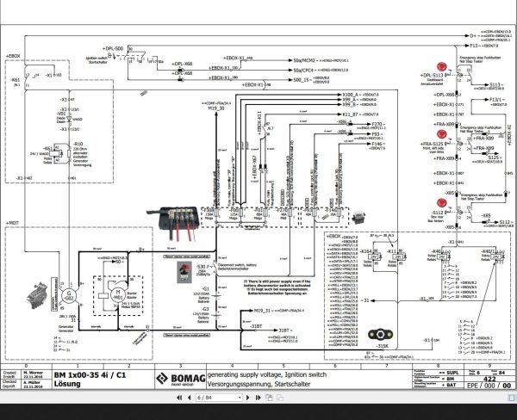
Task: Click the '-G3' battery label
Action: [205, 309]
